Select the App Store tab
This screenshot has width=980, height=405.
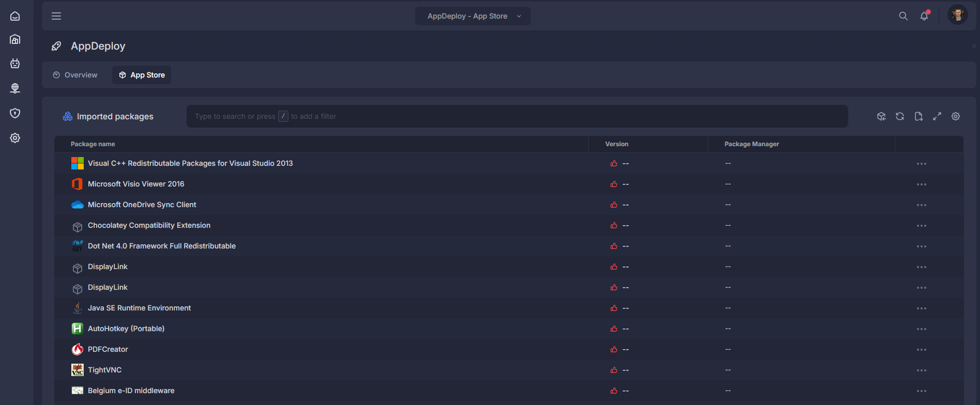click(142, 75)
